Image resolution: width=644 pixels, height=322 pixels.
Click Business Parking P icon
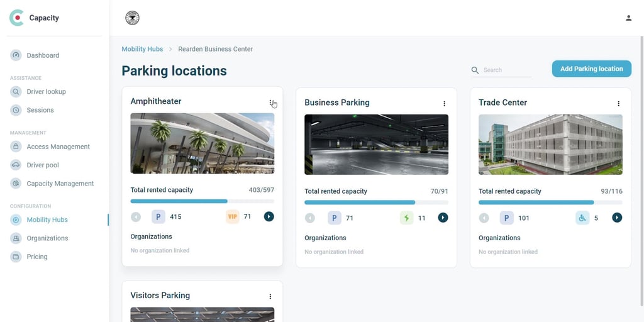335,218
